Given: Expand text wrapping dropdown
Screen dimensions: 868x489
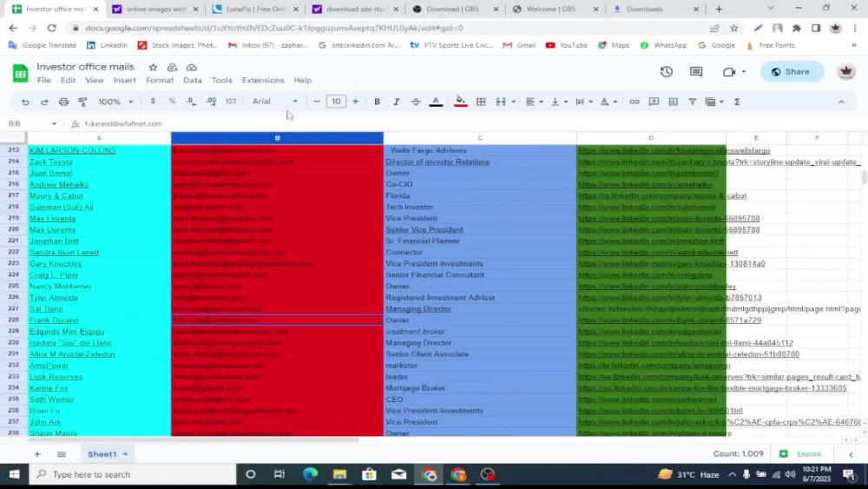Looking at the screenshot, I should click(590, 102).
